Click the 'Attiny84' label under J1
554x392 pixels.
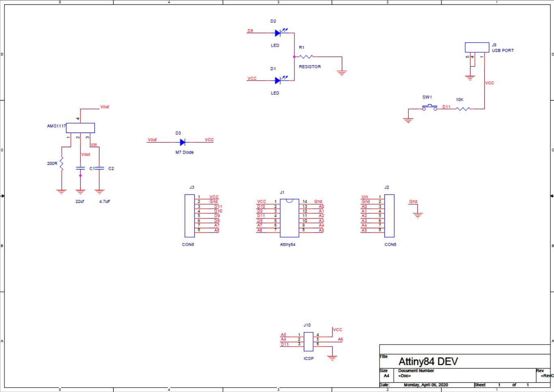(288, 245)
